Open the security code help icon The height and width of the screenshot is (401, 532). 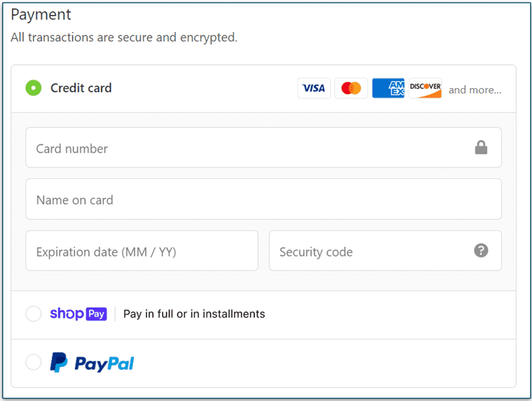(481, 251)
